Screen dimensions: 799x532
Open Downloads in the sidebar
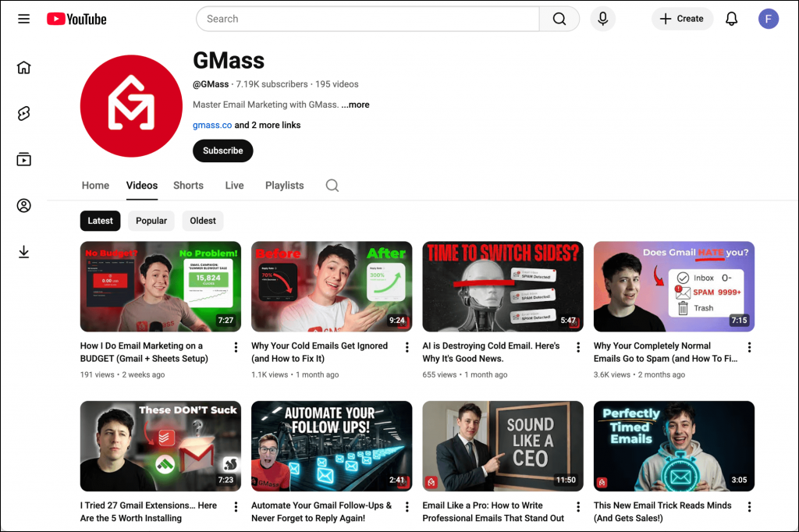(24, 251)
